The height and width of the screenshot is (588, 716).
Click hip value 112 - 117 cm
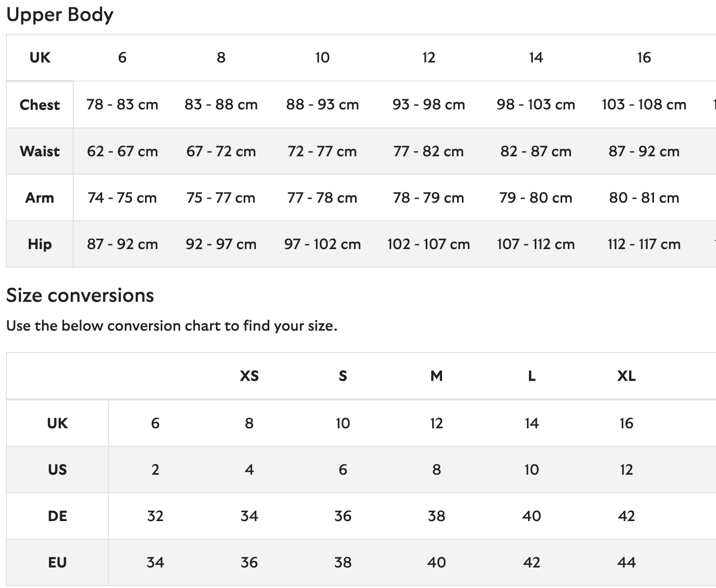644,244
